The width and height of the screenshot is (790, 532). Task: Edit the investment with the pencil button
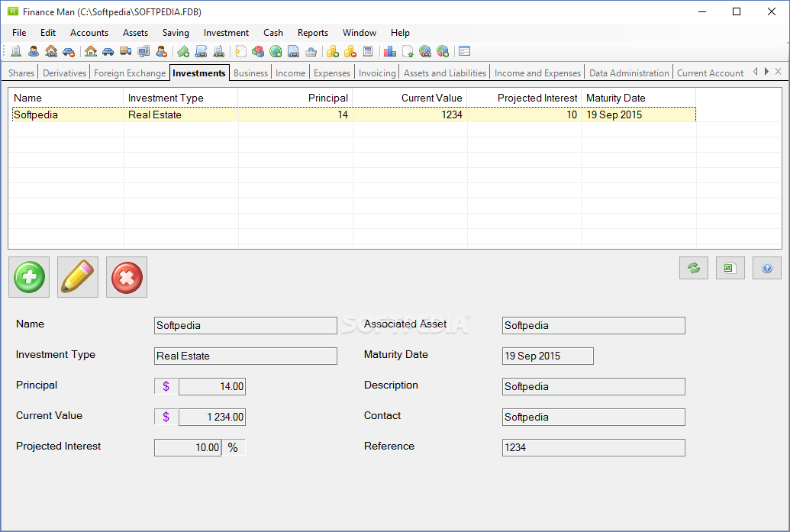coord(78,277)
